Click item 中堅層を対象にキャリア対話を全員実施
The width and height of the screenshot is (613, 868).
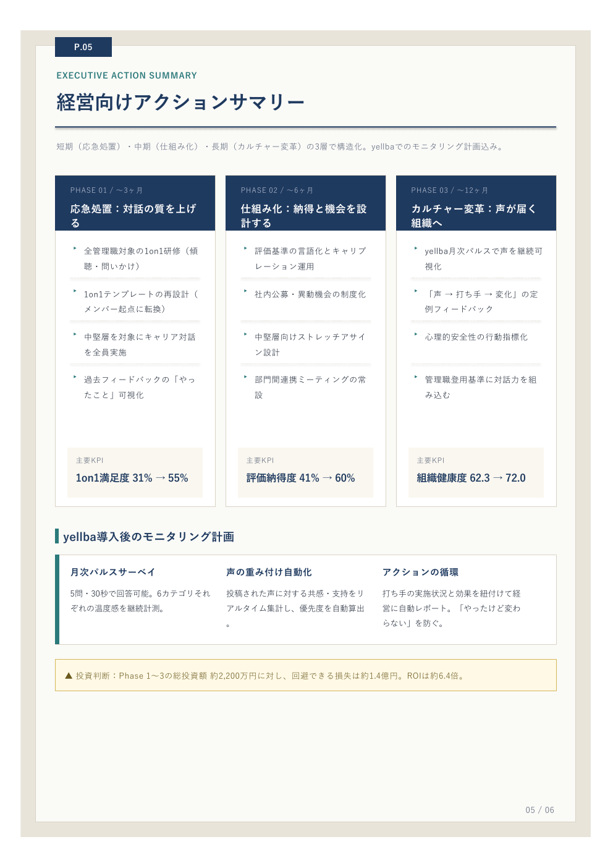point(140,344)
